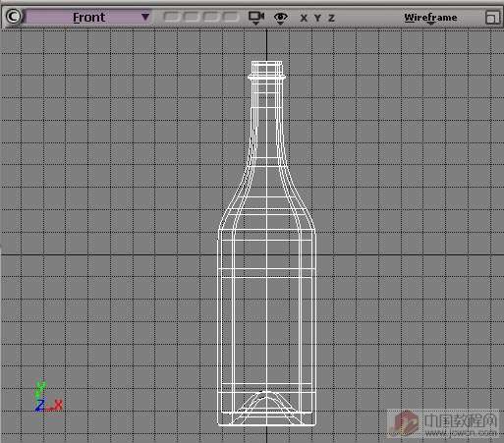Toggle the Z axis view button

[x=331, y=18]
